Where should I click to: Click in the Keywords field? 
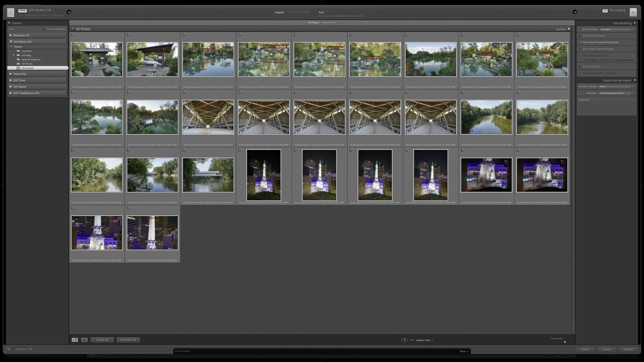606,108
